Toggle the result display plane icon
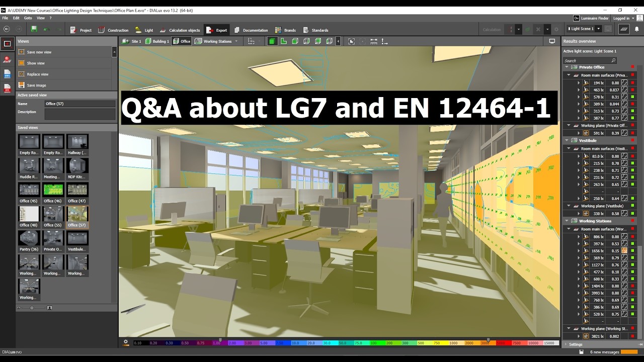This screenshot has height=362, width=644. tap(624, 29)
